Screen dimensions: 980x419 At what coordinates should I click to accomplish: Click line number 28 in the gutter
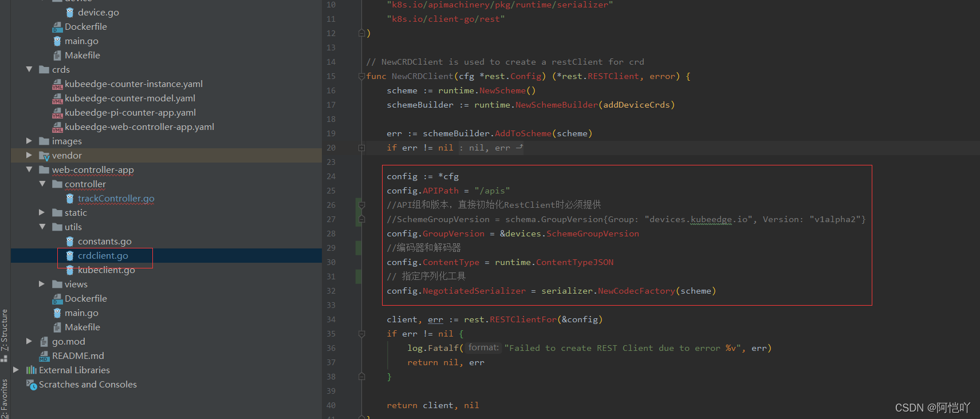331,234
